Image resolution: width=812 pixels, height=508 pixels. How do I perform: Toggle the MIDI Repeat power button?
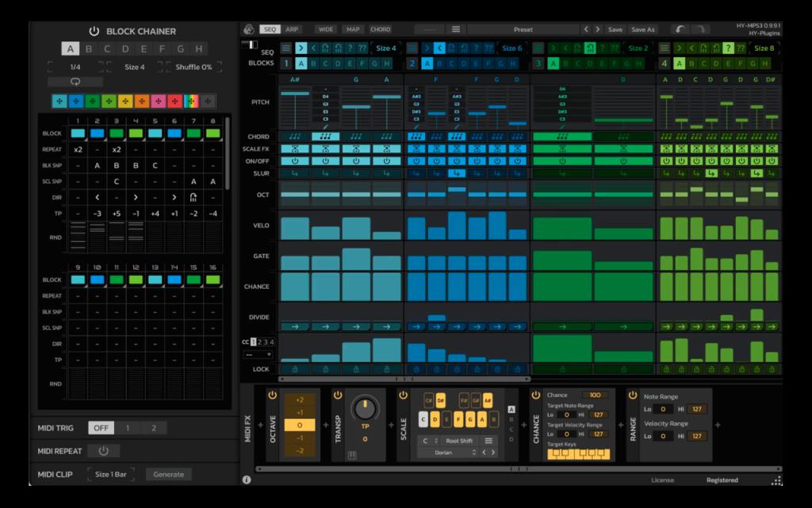104,451
